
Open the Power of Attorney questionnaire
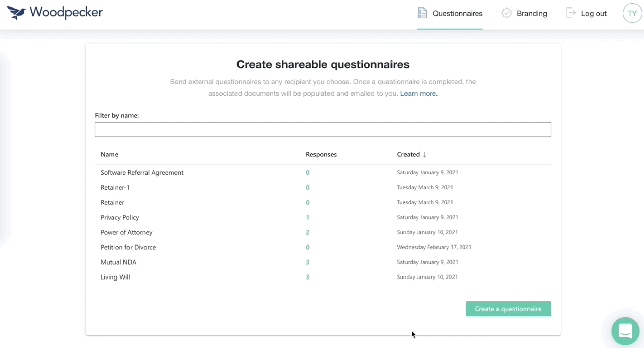click(126, 232)
